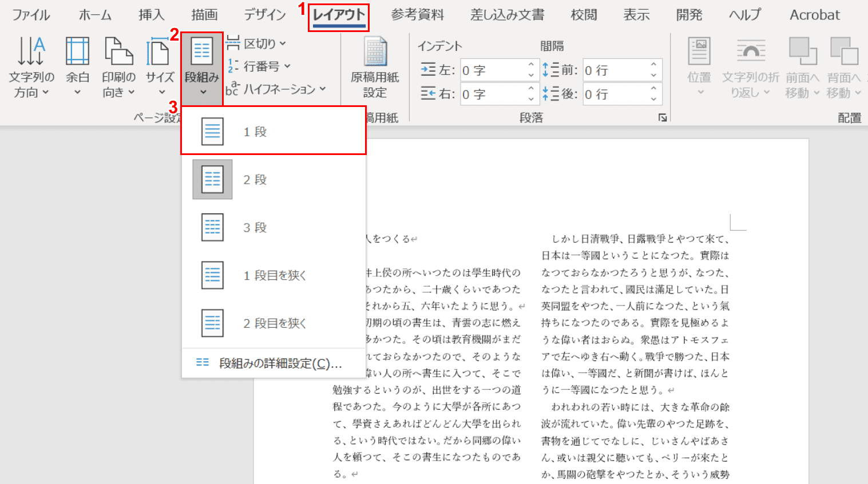Click text しかし日清戦争 in document

point(585,239)
